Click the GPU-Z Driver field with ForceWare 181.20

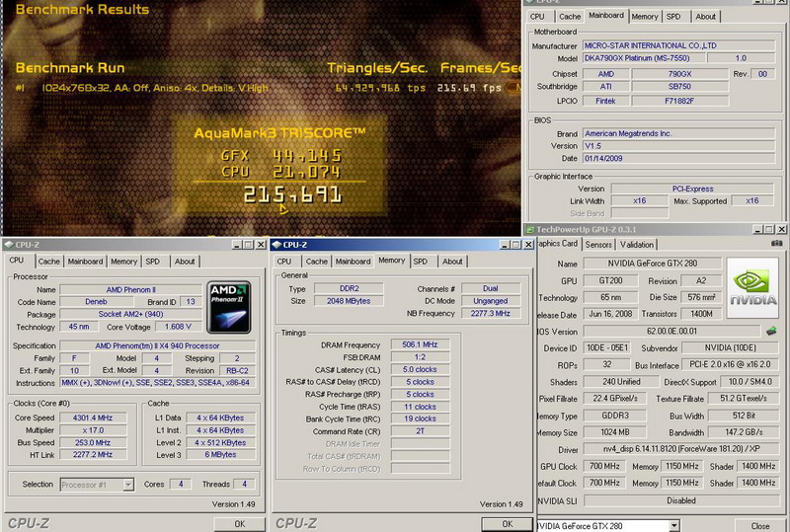pos(681,449)
